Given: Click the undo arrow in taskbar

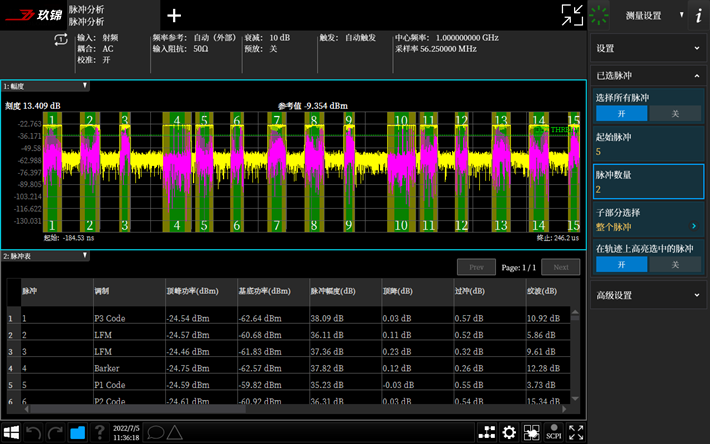Looking at the screenshot, I should 34,433.
